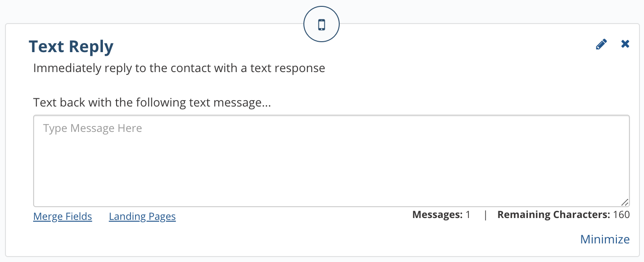Click the resize grip of the message box

click(624, 202)
